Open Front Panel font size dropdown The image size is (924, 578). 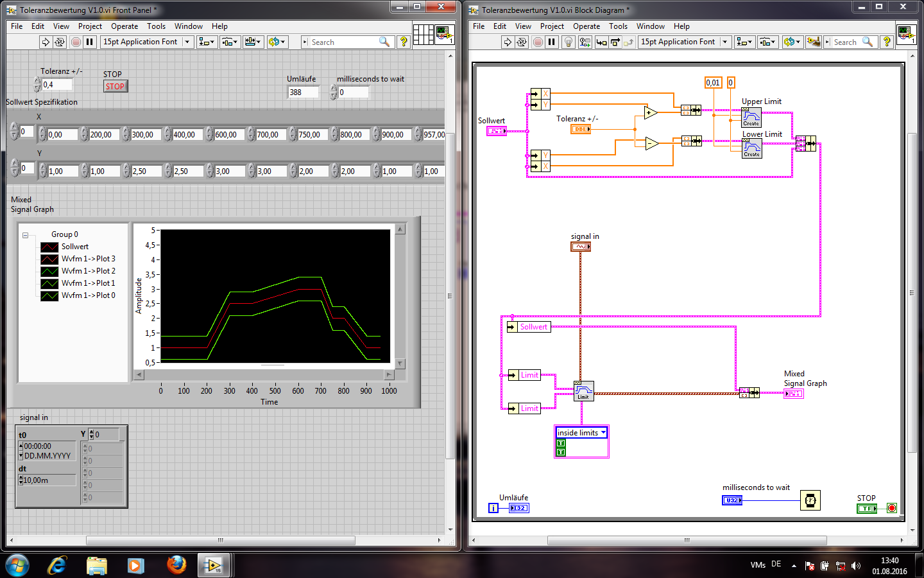(187, 42)
